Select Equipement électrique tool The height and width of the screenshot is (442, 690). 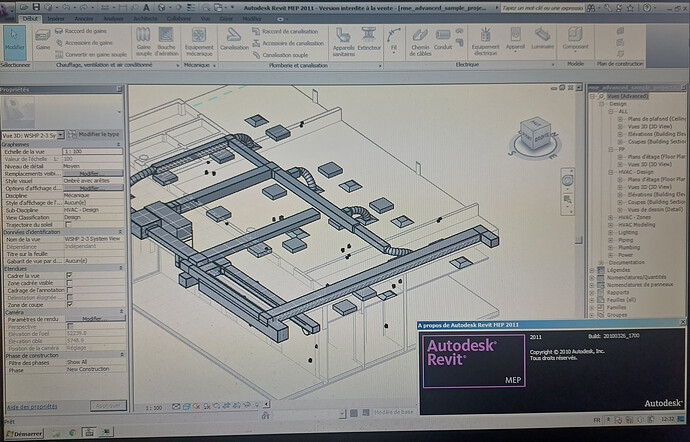click(x=485, y=42)
